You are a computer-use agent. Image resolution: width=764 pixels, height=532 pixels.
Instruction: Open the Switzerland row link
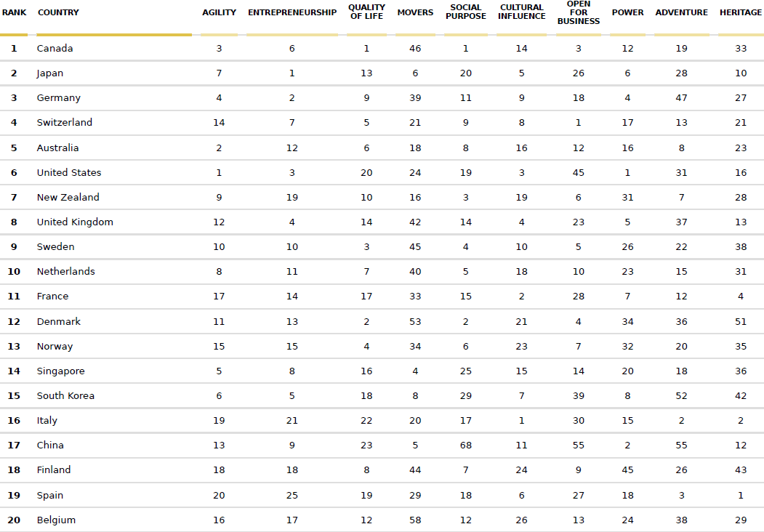coord(65,123)
